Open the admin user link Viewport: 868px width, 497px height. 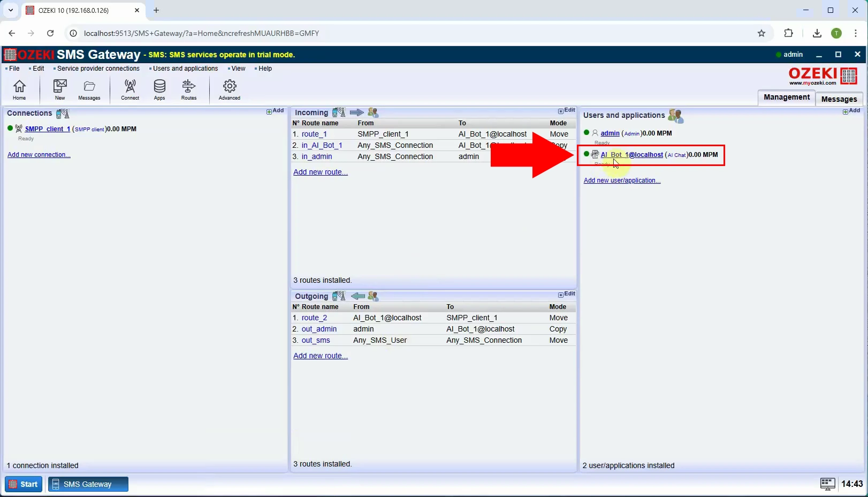[x=610, y=133]
